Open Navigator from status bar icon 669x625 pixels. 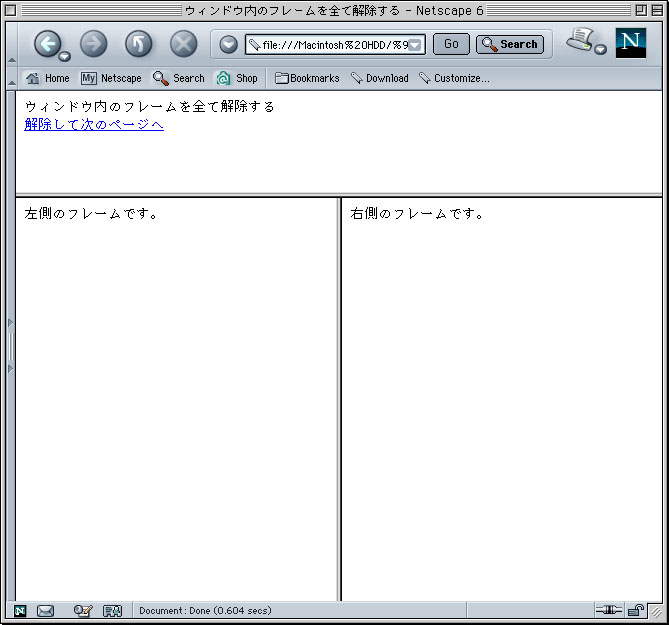[x=20, y=611]
